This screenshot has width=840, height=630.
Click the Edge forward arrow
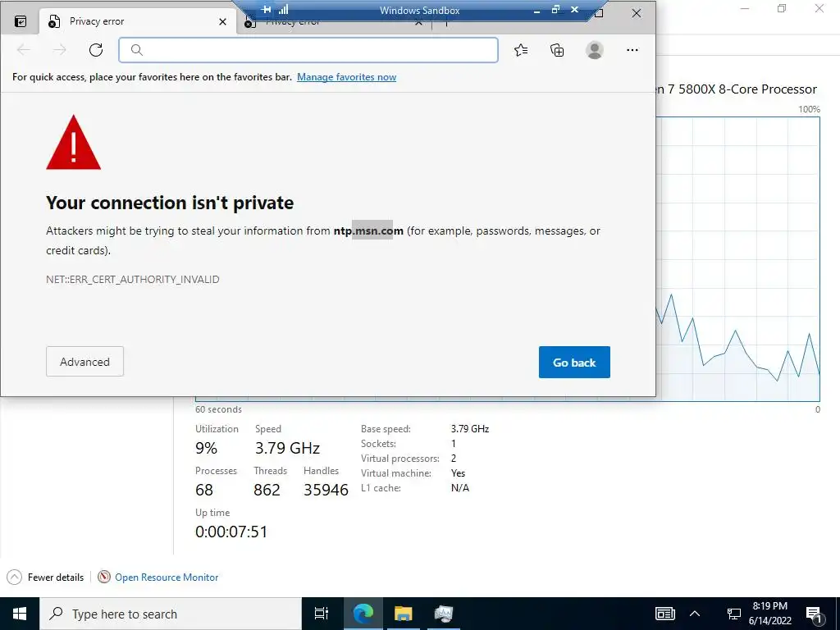tap(60, 50)
